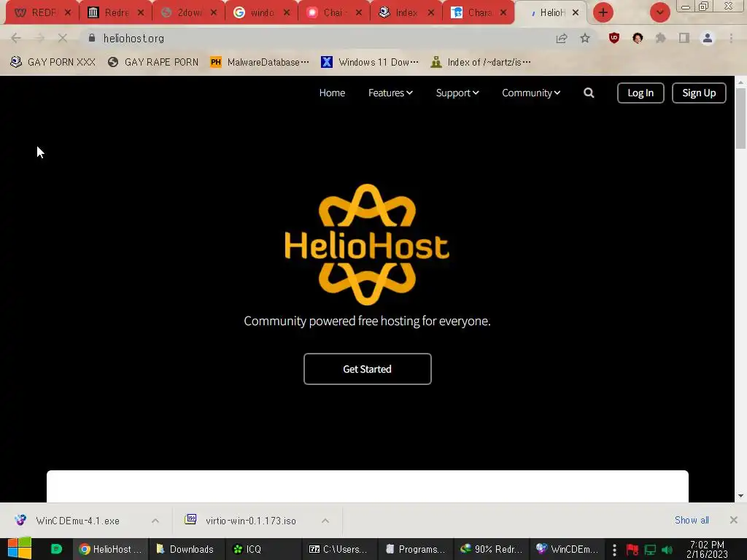Screen dimensions: 747x560
Task: Expand the Support menu
Action: (457, 93)
